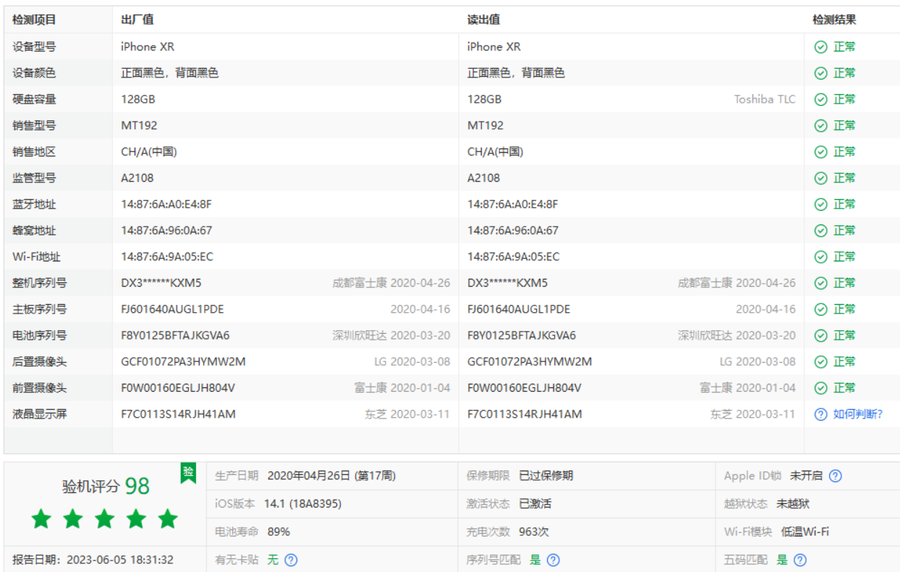Select factory Bluetooth address 14:87:6A:A0:E4:8F

tap(166, 204)
